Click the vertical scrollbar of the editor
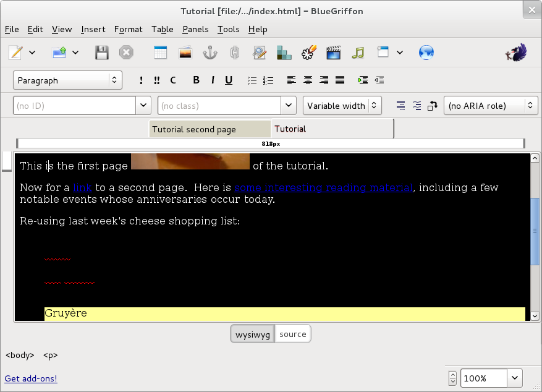The width and height of the screenshot is (542, 392). [x=535, y=231]
